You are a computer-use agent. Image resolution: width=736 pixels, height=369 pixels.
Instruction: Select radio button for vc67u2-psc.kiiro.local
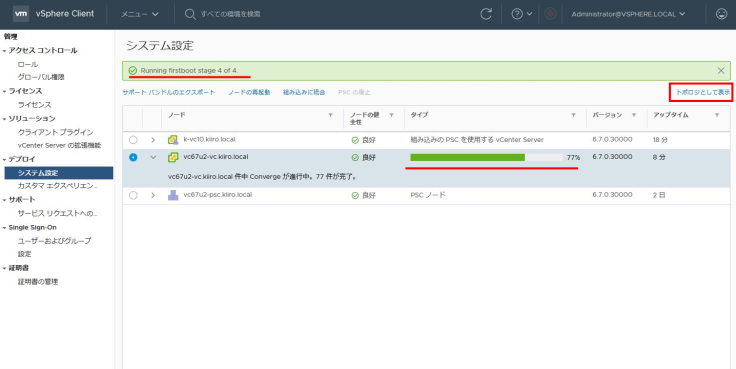(133, 195)
